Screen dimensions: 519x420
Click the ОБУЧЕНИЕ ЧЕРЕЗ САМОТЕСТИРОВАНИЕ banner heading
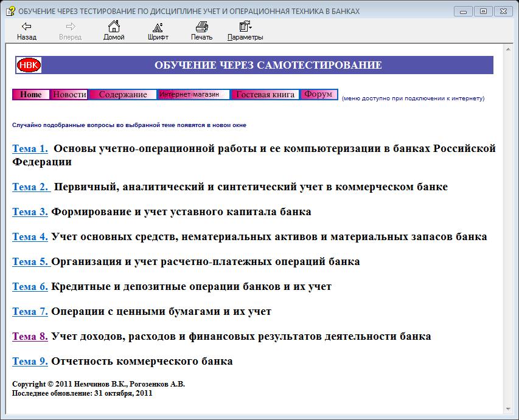[x=268, y=65]
